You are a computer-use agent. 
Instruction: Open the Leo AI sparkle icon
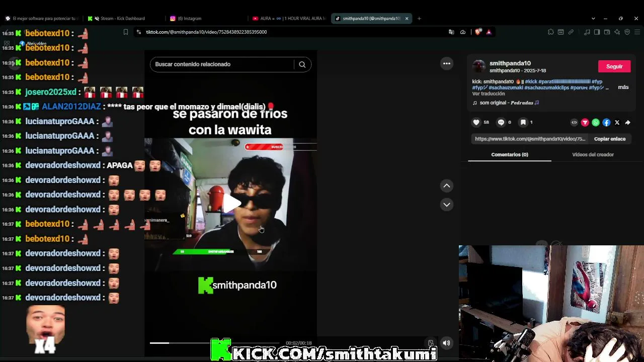(x=617, y=32)
